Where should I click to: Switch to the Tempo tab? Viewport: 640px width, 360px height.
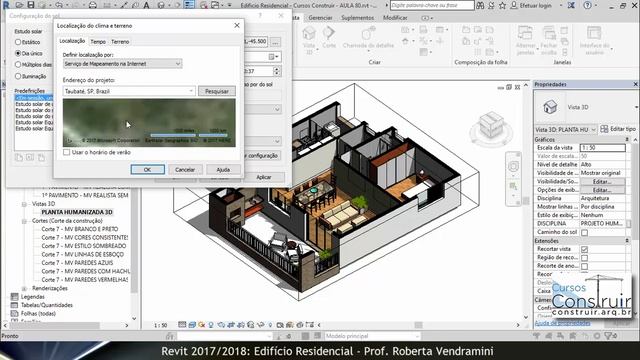click(x=98, y=42)
